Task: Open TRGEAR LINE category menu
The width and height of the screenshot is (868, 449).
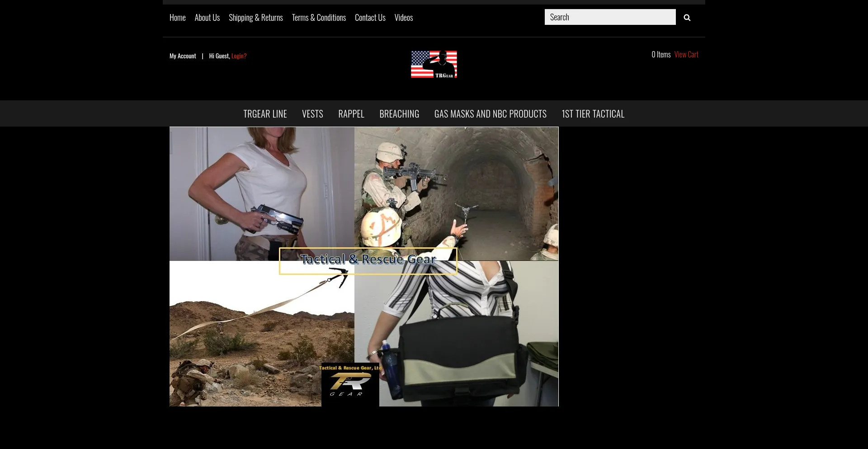Action: (265, 114)
